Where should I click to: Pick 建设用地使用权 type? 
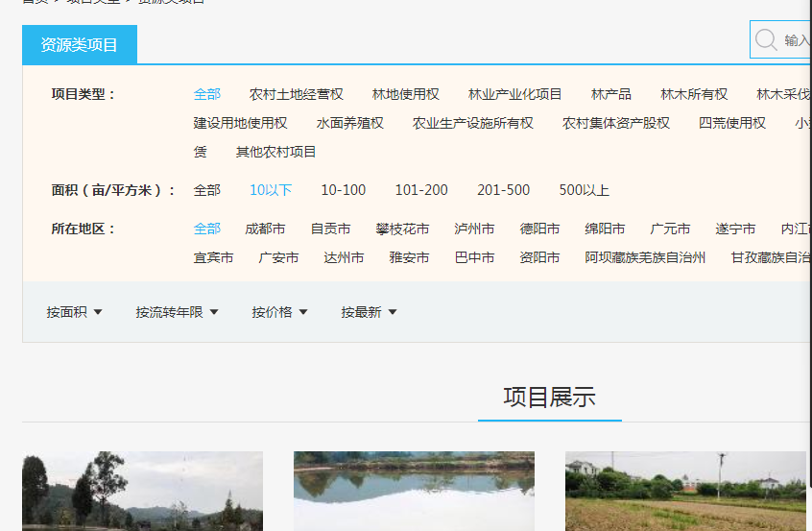click(240, 123)
